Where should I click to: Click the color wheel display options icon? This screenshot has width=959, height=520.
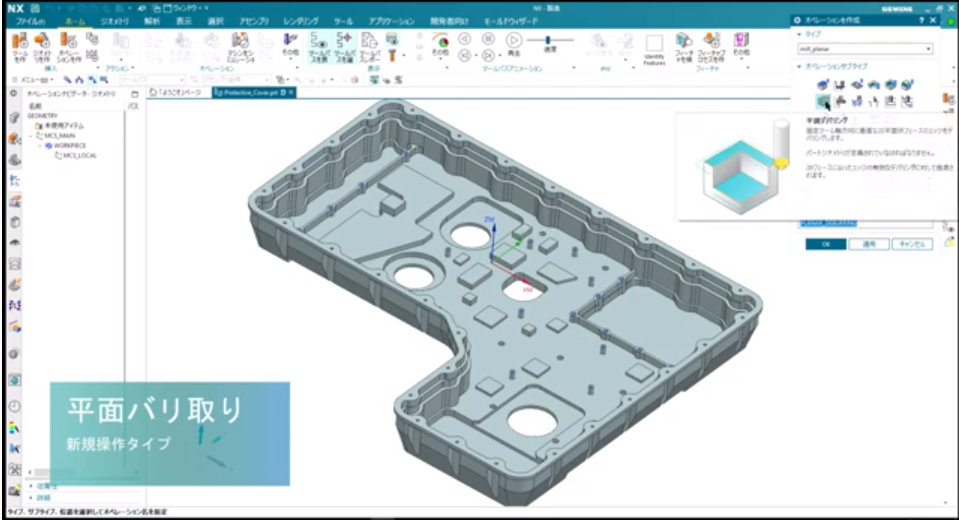[x=440, y=42]
